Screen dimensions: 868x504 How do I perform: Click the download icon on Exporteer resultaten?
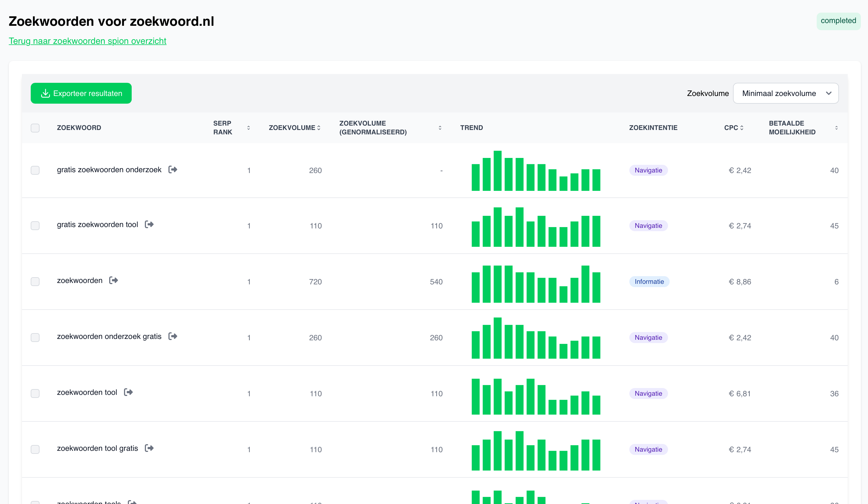45,93
